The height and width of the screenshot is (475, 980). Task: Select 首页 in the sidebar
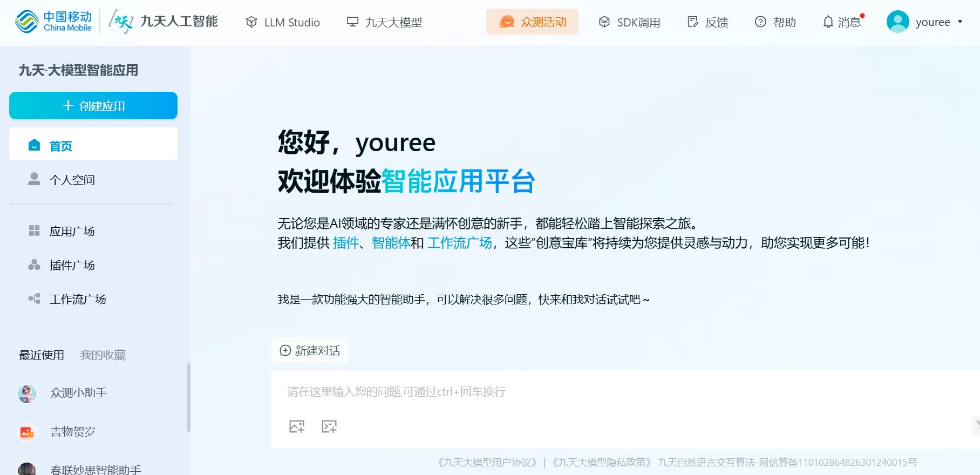point(93,144)
